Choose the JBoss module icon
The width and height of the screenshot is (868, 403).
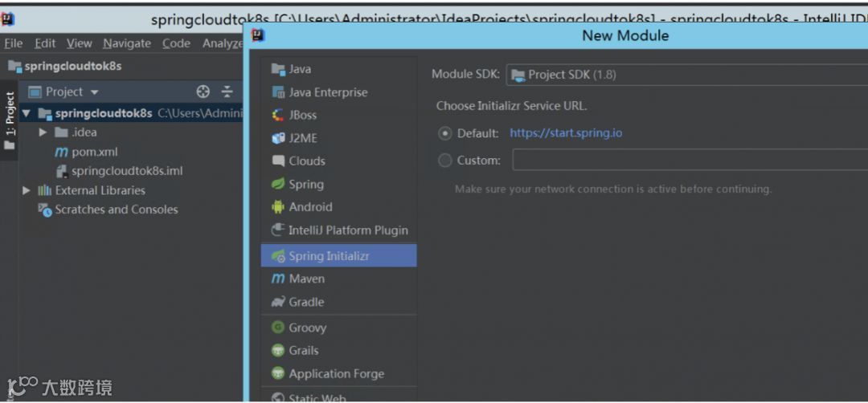[277, 115]
